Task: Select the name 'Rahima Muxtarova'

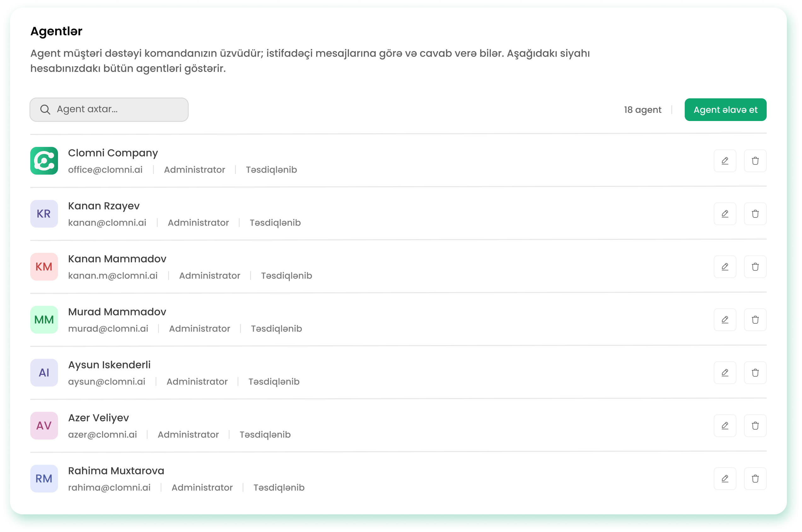Action: [x=116, y=471]
